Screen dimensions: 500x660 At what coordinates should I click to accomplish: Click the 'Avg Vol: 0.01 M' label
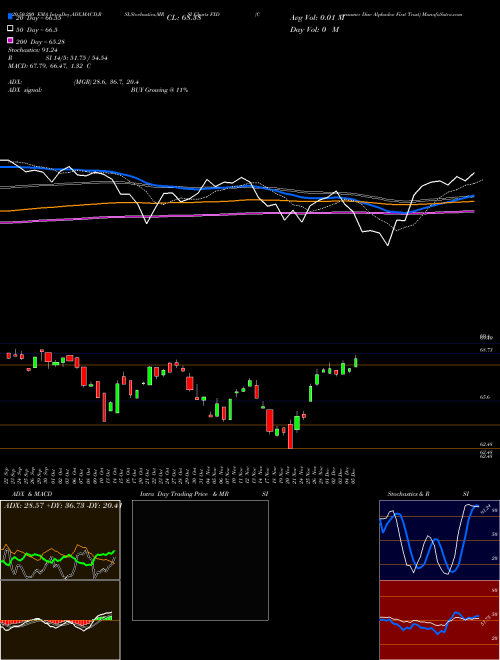(x=317, y=18)
